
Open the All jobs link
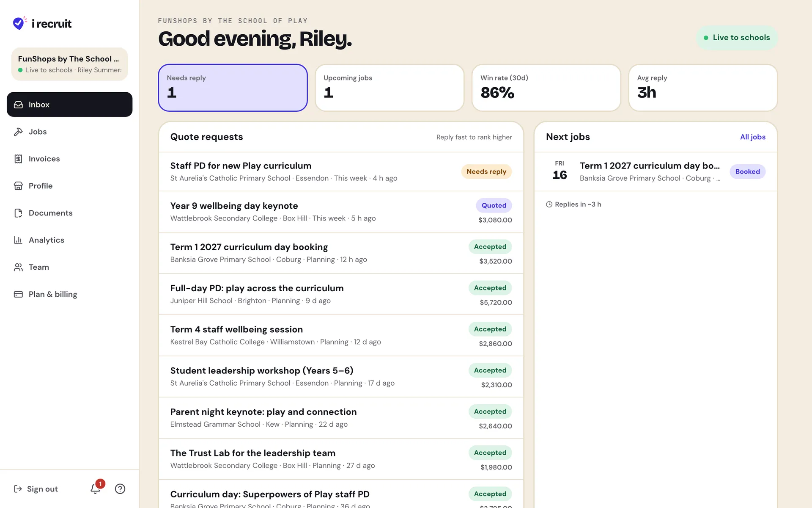(x=752, y=137)
